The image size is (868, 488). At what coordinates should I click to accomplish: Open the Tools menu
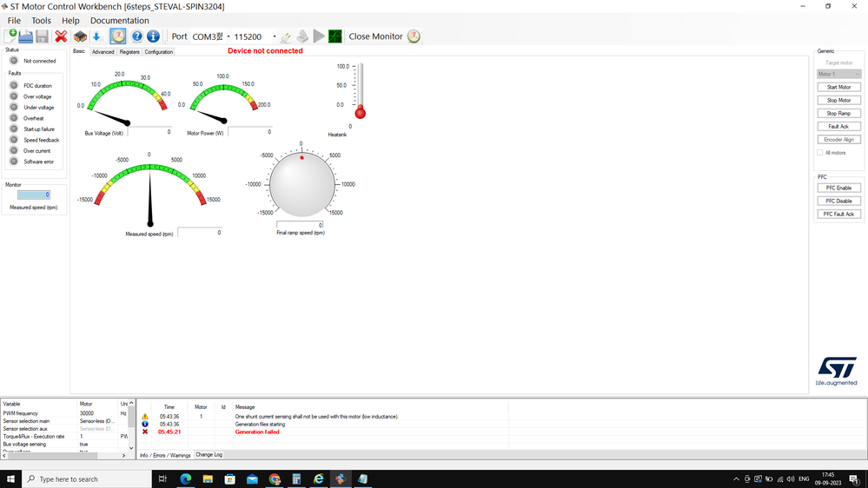tap(41, 21)
